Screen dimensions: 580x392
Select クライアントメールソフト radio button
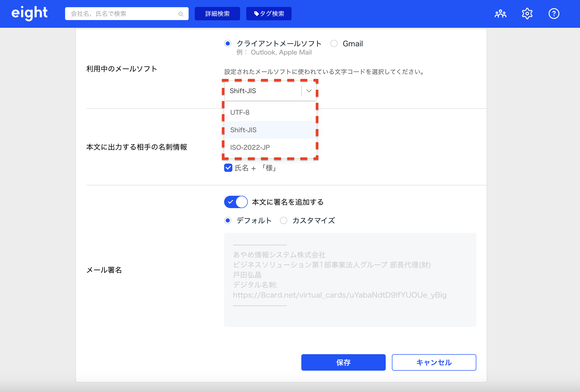click(228, 43)
